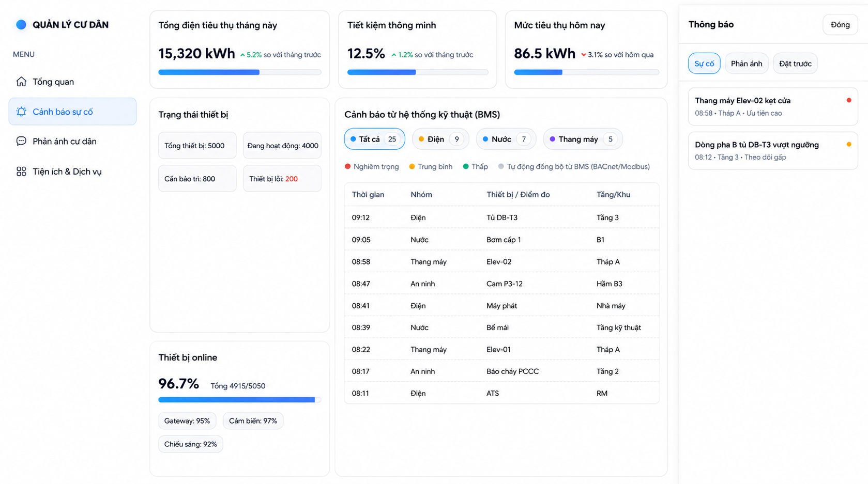Select the Tất cả filter chip

[374, 139]
